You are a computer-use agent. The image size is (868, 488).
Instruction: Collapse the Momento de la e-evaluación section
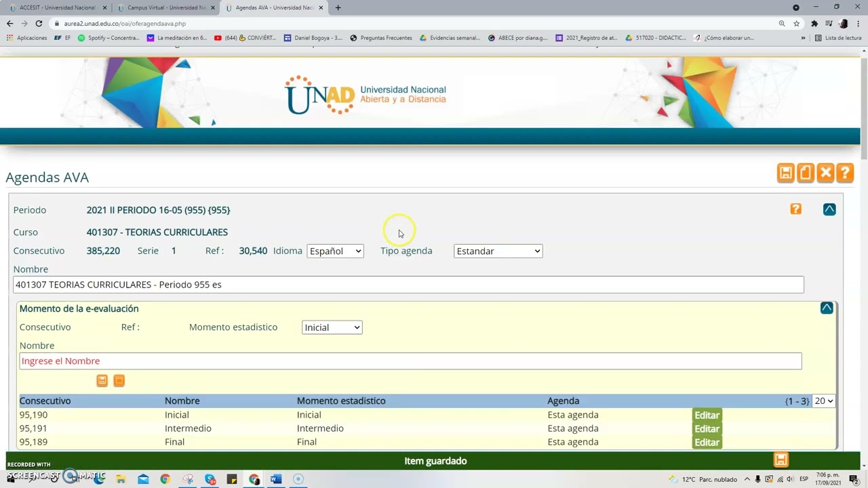(x=827, y=308)
